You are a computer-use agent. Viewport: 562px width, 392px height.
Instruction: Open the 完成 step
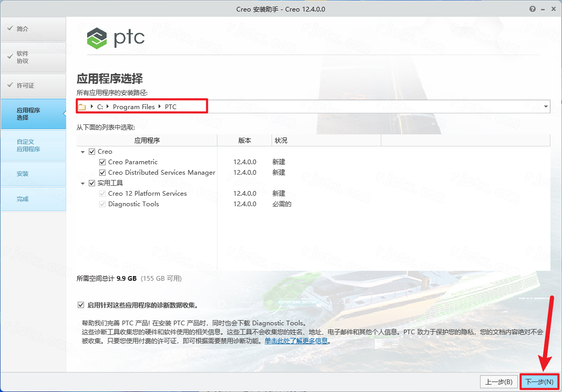click(x=33, y=199)
